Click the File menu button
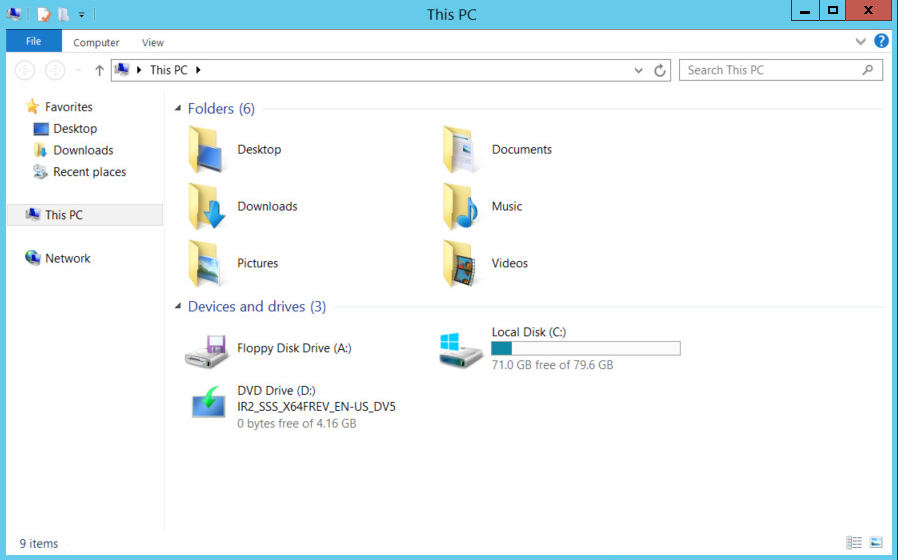The image size is (898, 560). point(33,42)
